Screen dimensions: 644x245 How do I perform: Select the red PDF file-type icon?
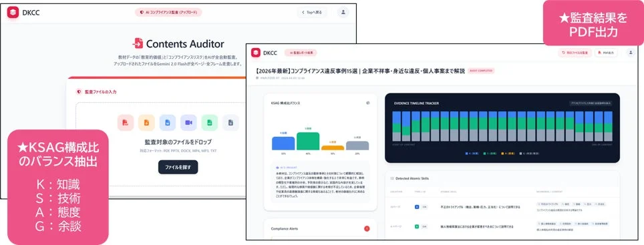click(x=126, y=122)
